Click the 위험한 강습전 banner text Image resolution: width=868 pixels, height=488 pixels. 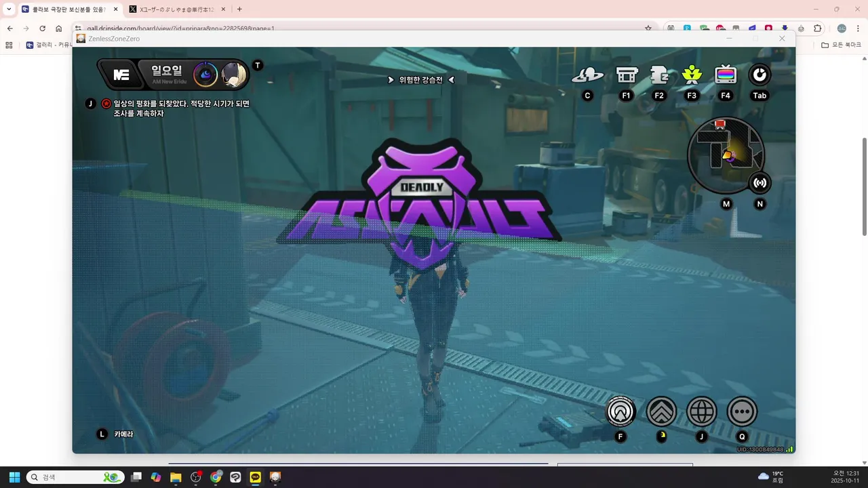pyautogui.click(x=420, y=80)
